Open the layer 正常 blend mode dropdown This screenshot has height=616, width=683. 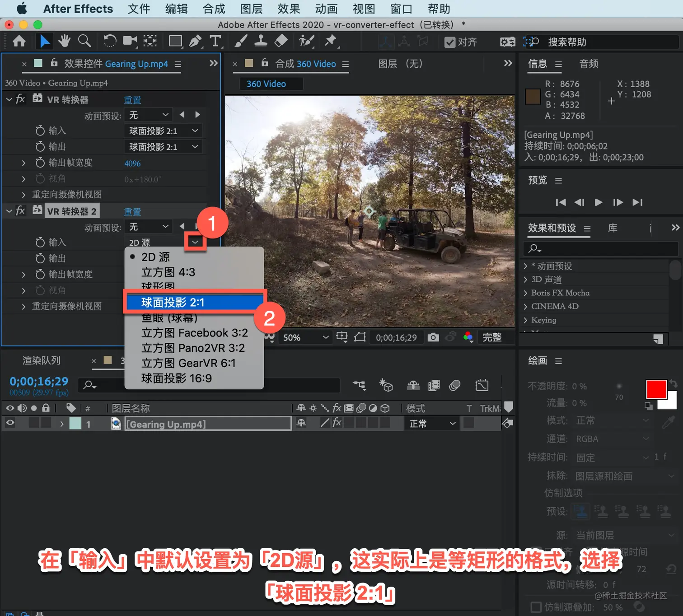tap(432, 423)
